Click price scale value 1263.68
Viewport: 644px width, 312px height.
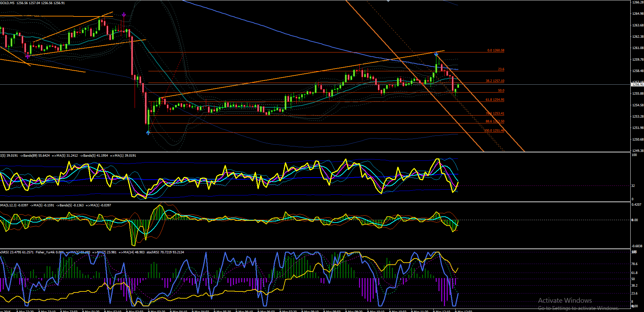coord(638,25)
